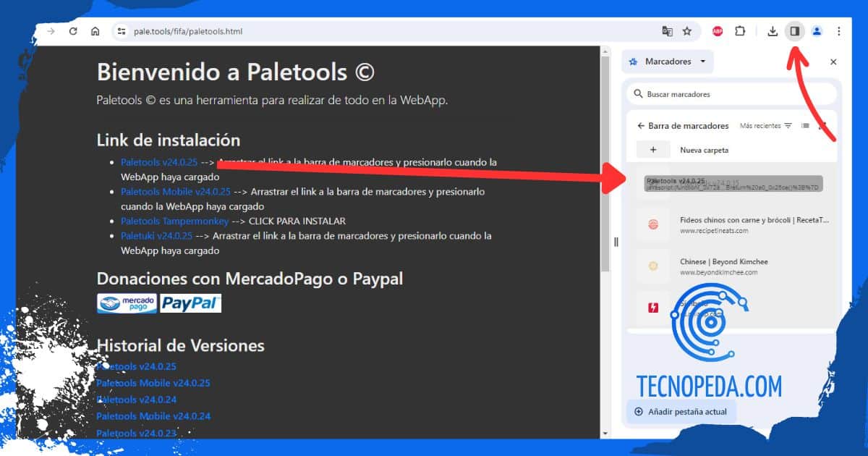Click the address bar URL

[188, 31]
